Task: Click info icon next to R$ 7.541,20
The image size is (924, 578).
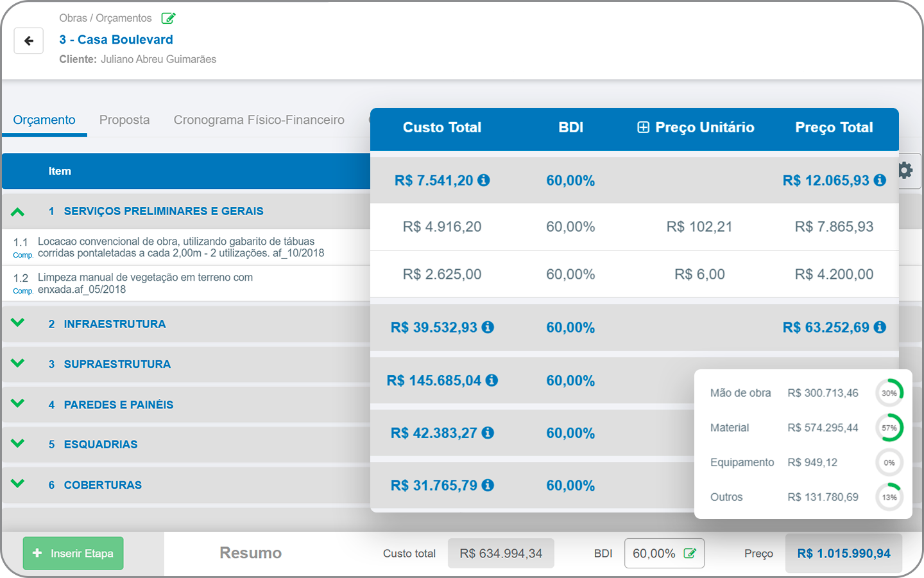Action: click(x=484, y=180)
